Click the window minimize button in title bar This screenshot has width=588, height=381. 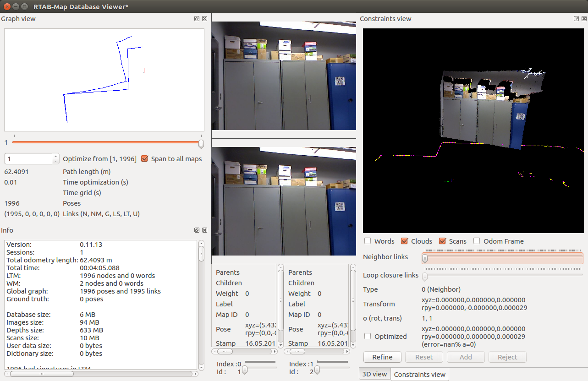[x=16, y=7]
